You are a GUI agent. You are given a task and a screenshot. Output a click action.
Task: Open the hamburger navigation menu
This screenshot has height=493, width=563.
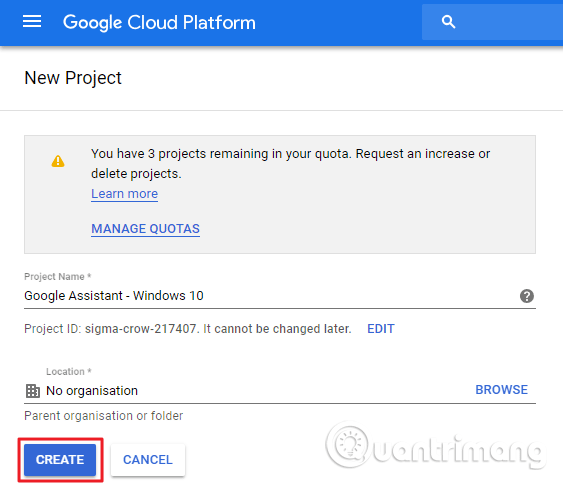click(32, 22)
